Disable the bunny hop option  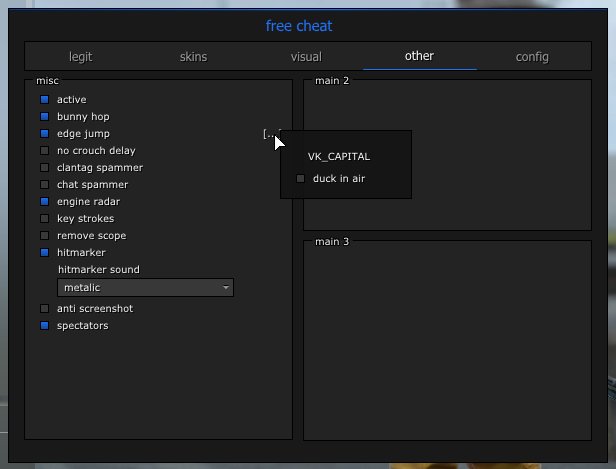click(x=44, y=117)
